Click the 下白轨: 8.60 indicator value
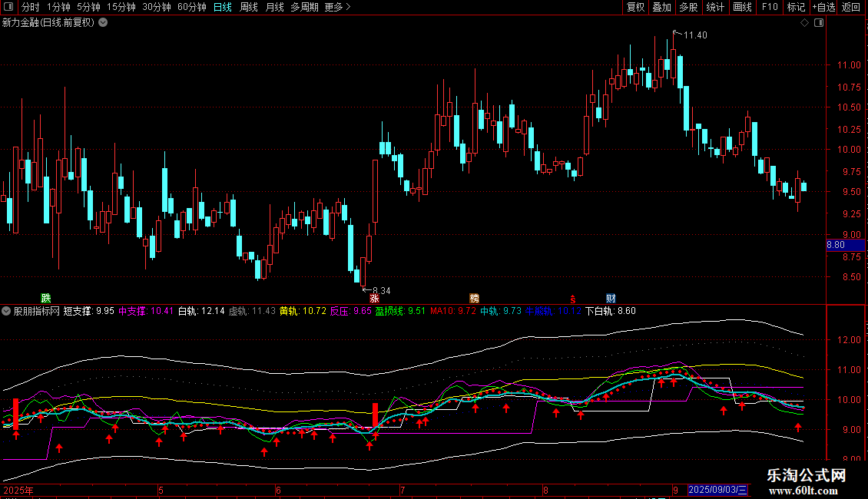Viewport: 868px width, 499px height. pyautogui.click(x=611, y=311)
